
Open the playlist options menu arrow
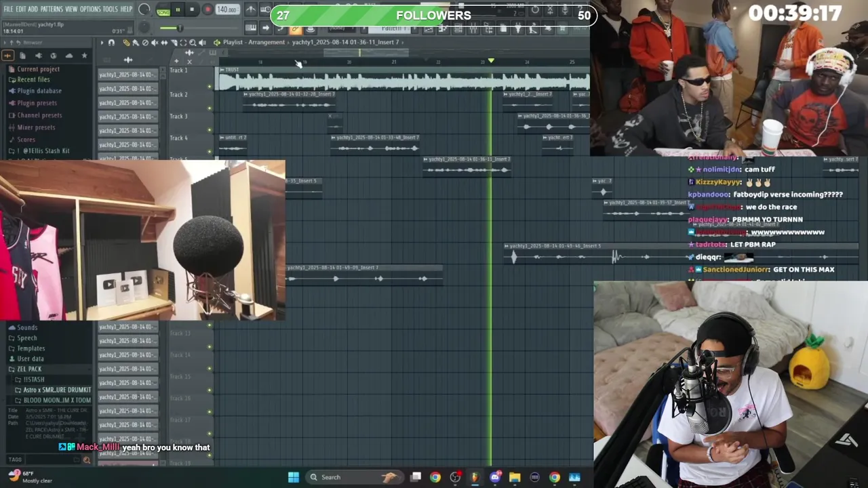[x=102, y=43]
